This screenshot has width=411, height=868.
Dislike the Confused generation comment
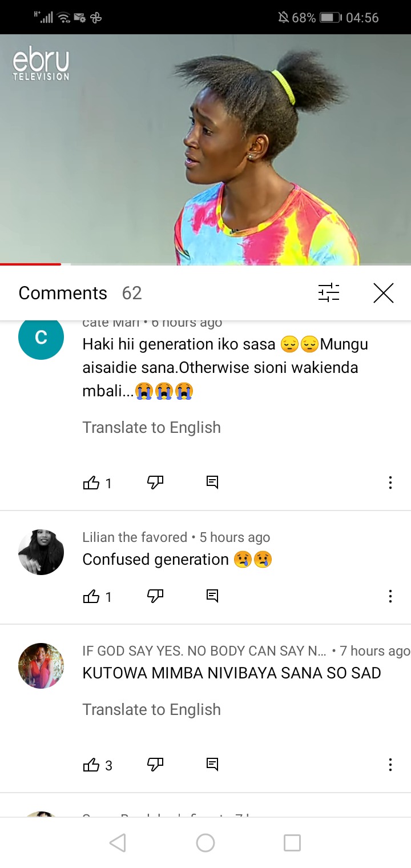155,597
